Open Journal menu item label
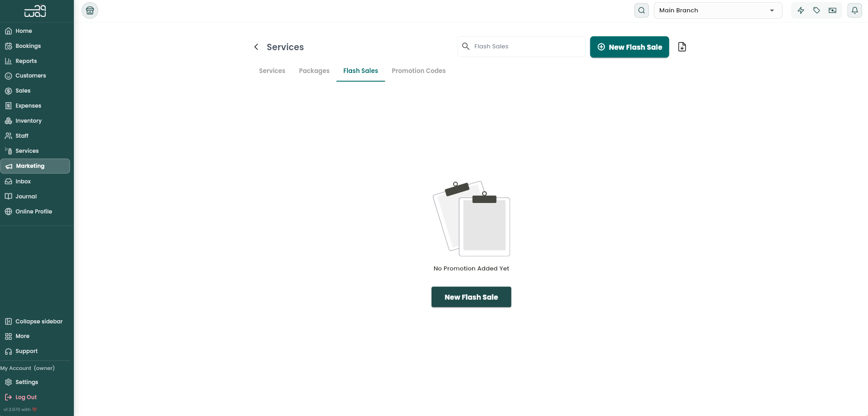868x416 pixels. click(26, 197)
